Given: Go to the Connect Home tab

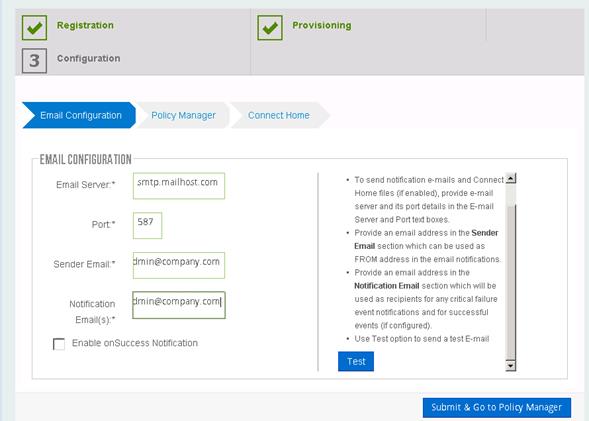Looking at the screenshot, I should pos(279,115).
